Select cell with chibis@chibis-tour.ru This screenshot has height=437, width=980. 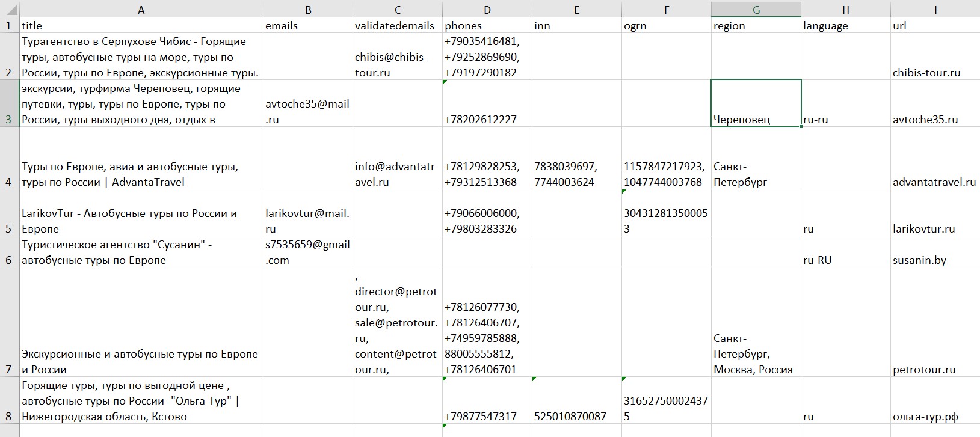[x=398, y=57]
